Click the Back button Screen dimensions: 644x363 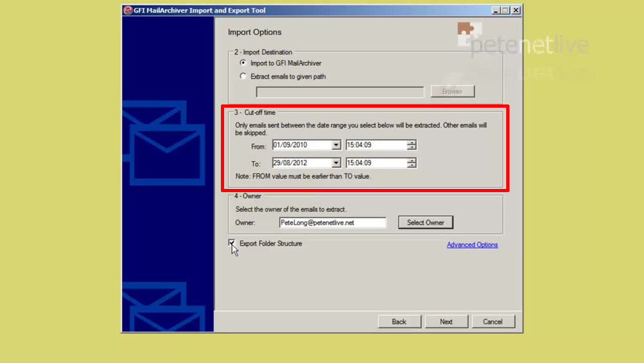[x=399, y=322]
